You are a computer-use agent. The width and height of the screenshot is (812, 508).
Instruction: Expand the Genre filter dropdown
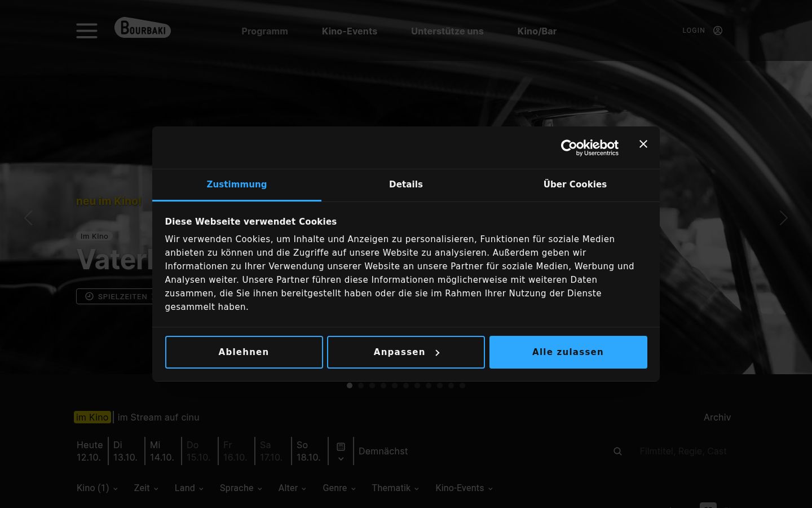pyautogui.click(x=339, y=488)
